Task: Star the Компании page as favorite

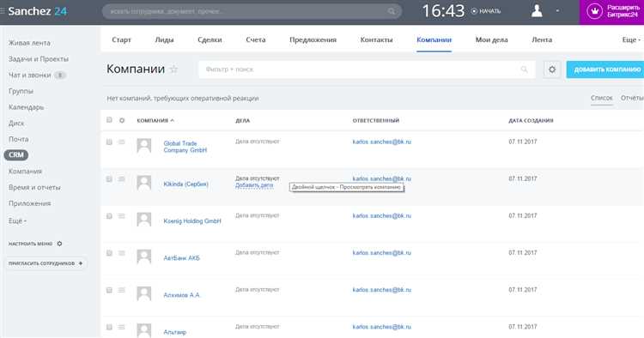Action: (173, 69)
